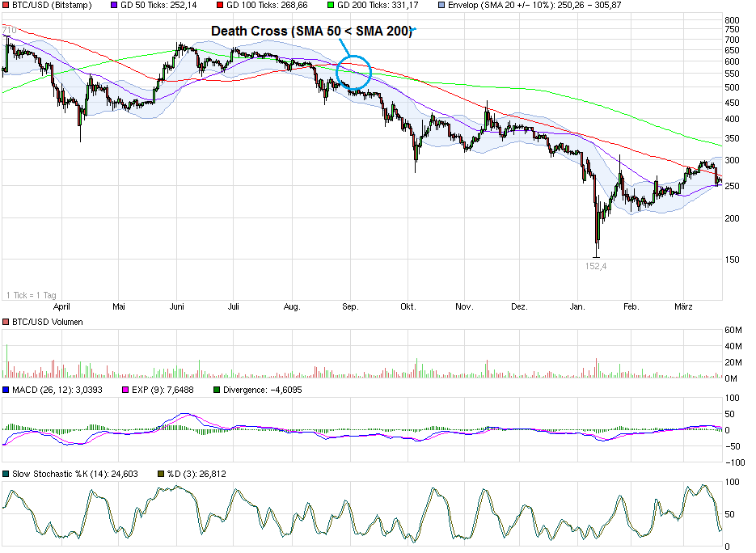The image size is (756, 553).
Task: Click the 'März' axis label
Action: [684, 306]
